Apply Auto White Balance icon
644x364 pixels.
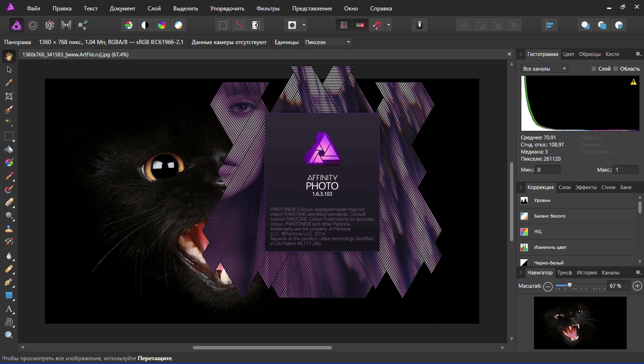coord(179,25)
